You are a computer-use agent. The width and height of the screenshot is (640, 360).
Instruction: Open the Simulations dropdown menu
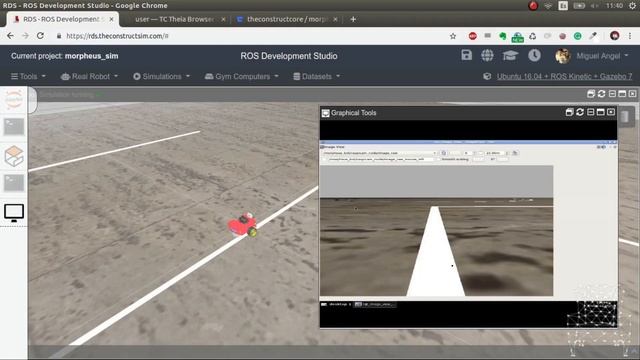162,76
